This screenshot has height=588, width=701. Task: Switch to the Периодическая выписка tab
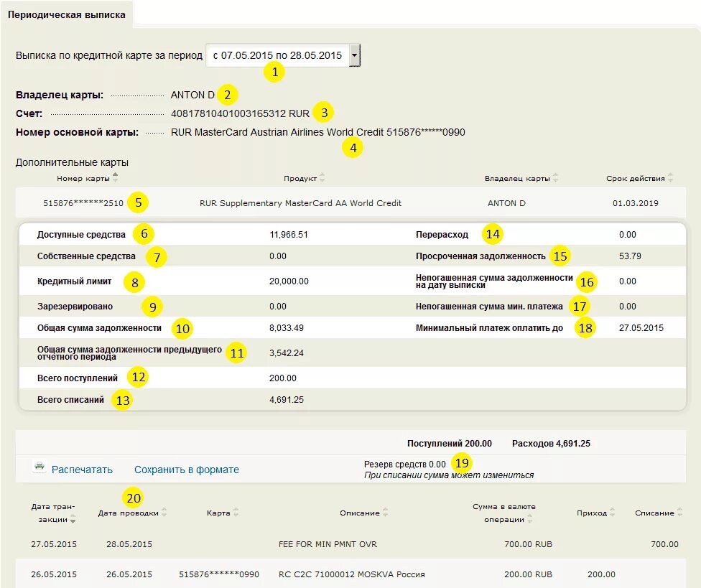pyautogui.click(x=67, y=15)
